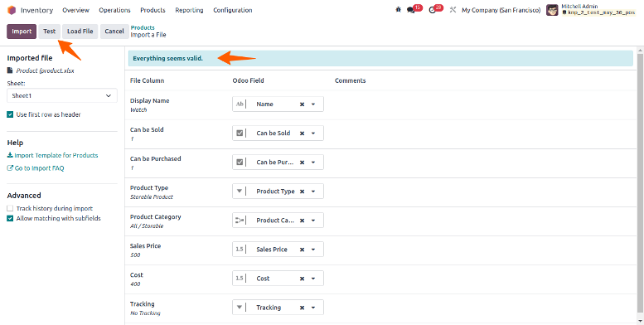Expand the Name field dropdown arrow

pos(313,104)
